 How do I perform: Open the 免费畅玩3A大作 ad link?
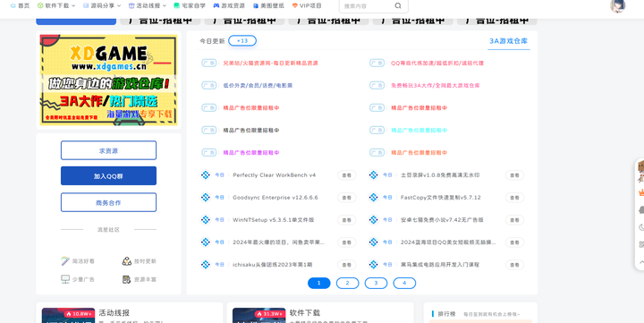pyautogui.click(x=435, y=86)
